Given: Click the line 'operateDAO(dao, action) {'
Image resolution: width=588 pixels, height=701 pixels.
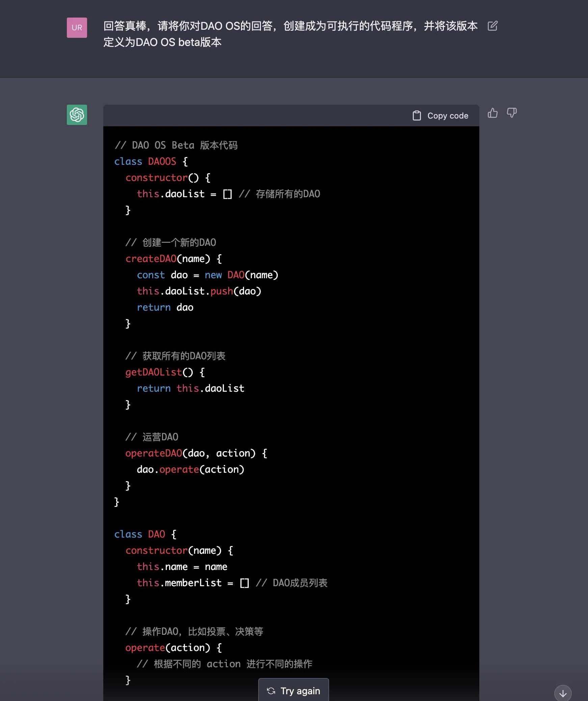Looking at the screenshot, I should pyautogui.click(x=196, y=453).
